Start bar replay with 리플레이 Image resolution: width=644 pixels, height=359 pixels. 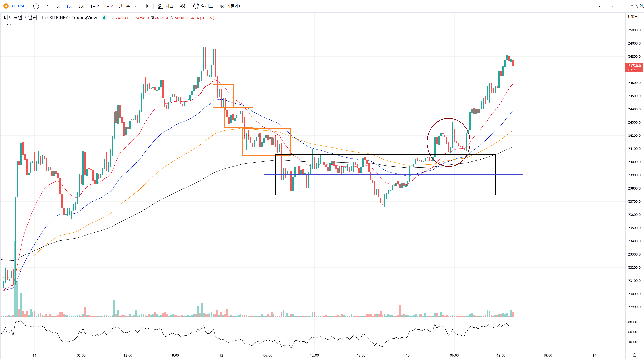(231, 6)
